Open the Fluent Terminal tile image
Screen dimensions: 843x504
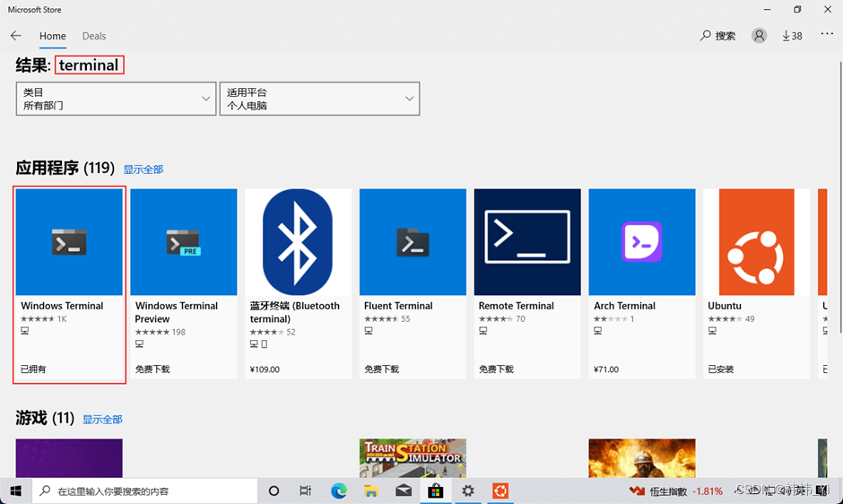[413, 241]
